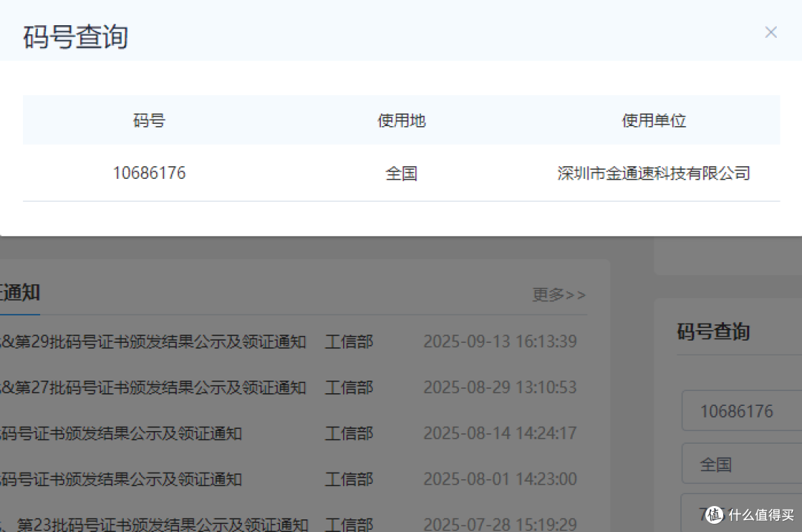The image size is (802, 532).
Task: Click the 通知 tab heading
Action: tap(19, 293)
